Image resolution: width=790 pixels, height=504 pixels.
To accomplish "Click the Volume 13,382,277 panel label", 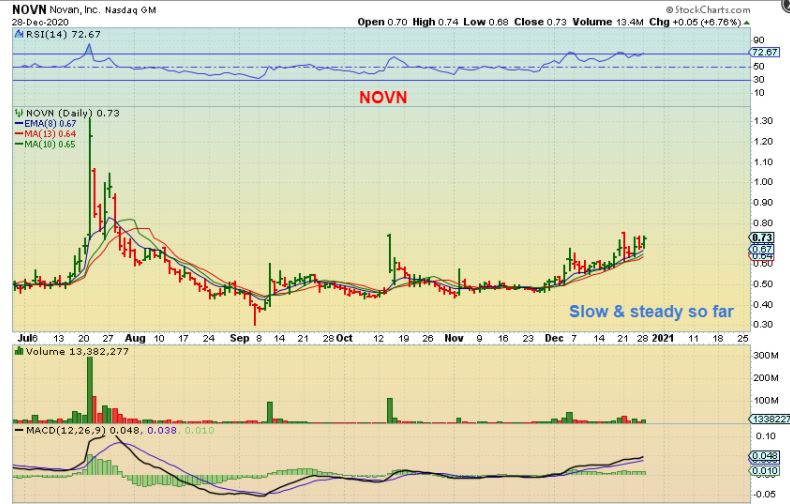I will [x=78, y=351].
